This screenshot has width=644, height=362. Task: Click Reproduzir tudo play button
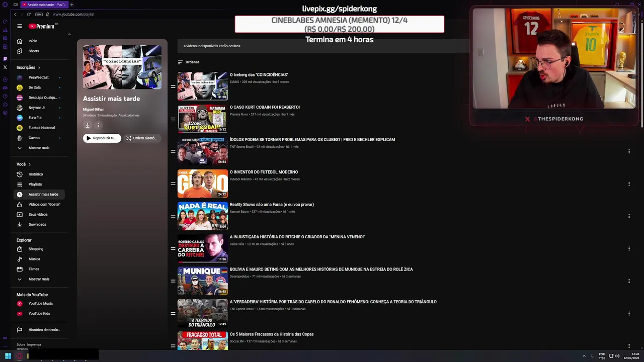[102, 138]
